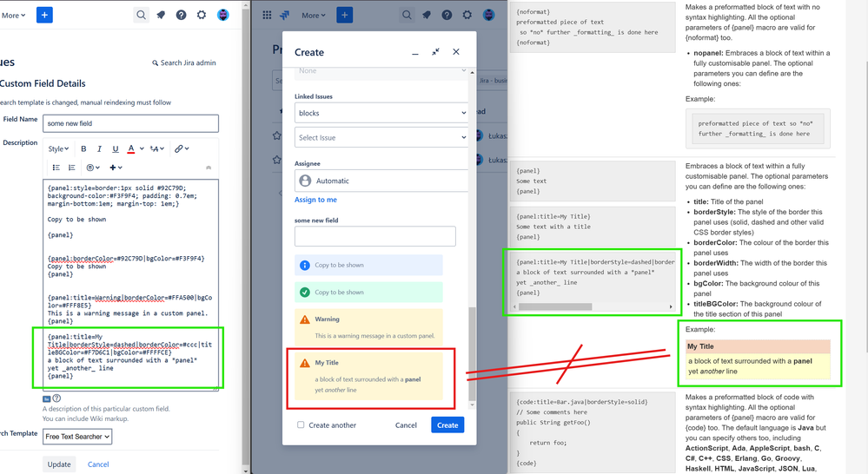868x474 pixels.
Task: Click Update button
Action: pos(59,464)
